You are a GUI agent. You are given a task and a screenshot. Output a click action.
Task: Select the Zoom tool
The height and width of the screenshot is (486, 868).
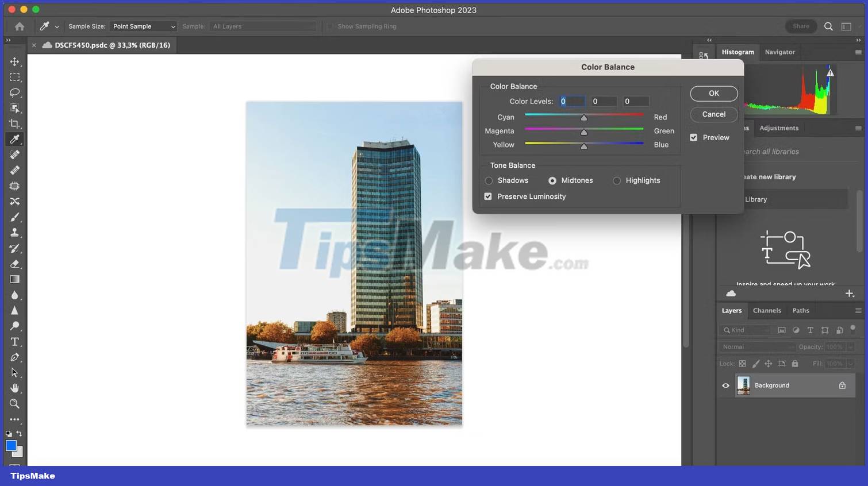pyautogui.click(x=14, y=404)
